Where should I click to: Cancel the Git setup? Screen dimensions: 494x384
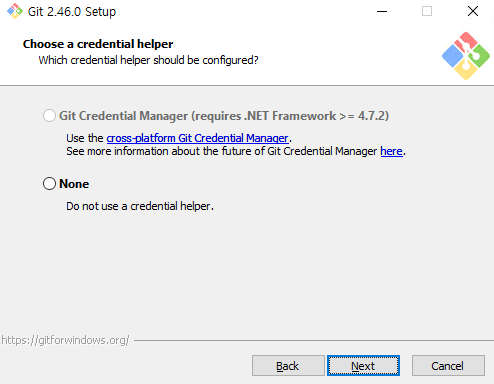pos(448,366)
